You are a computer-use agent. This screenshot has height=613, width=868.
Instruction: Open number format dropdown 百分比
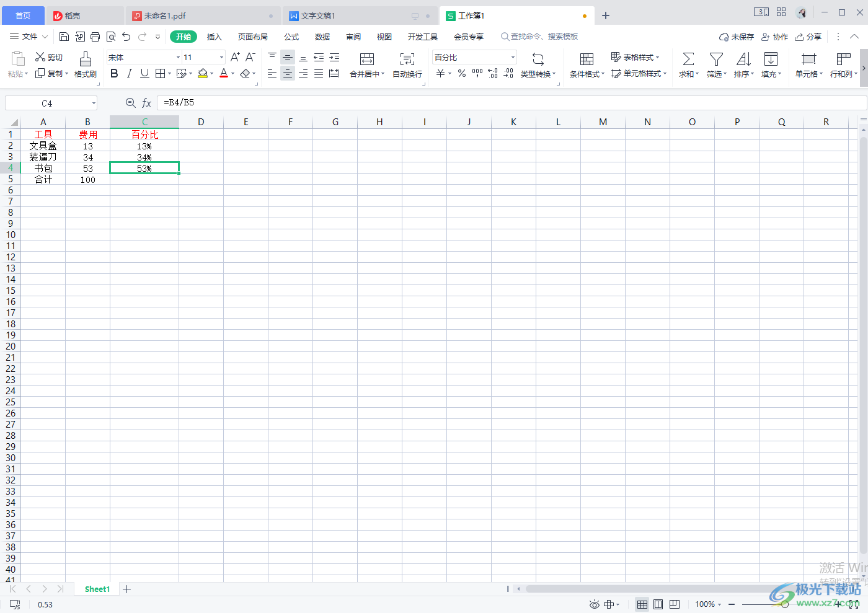pyautogui.click(x=513, y=57)
